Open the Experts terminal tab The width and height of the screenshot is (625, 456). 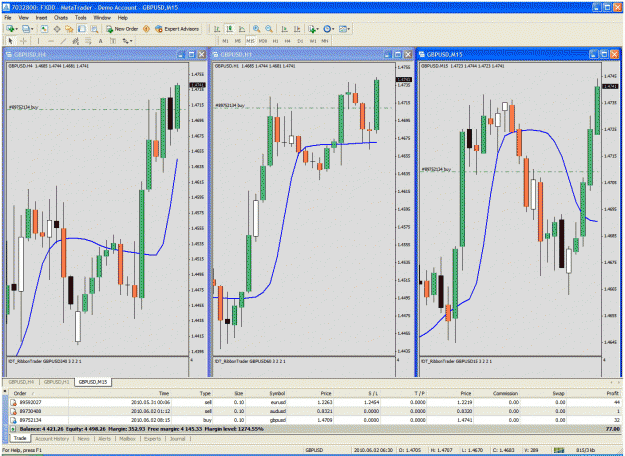pos(152,438)
